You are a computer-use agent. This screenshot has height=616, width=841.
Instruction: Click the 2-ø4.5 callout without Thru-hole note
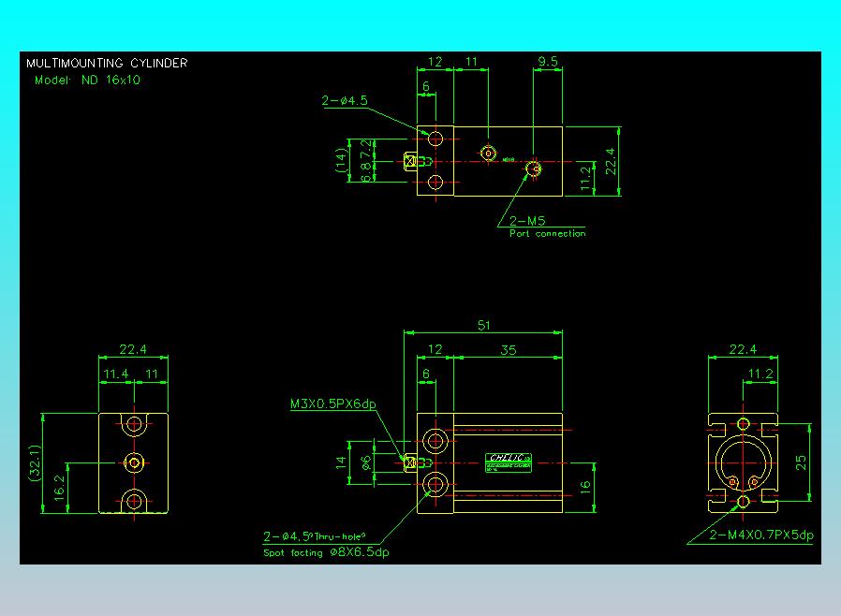(345, 101)
